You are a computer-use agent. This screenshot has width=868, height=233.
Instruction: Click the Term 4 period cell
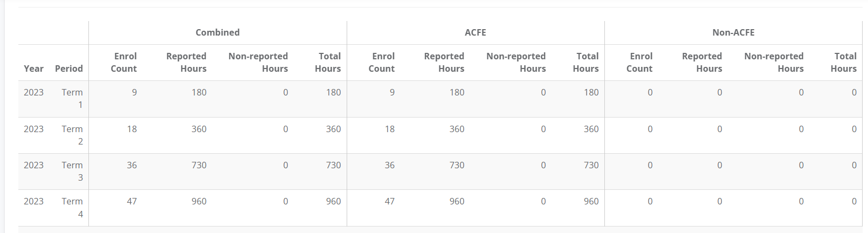coord(72,207)
